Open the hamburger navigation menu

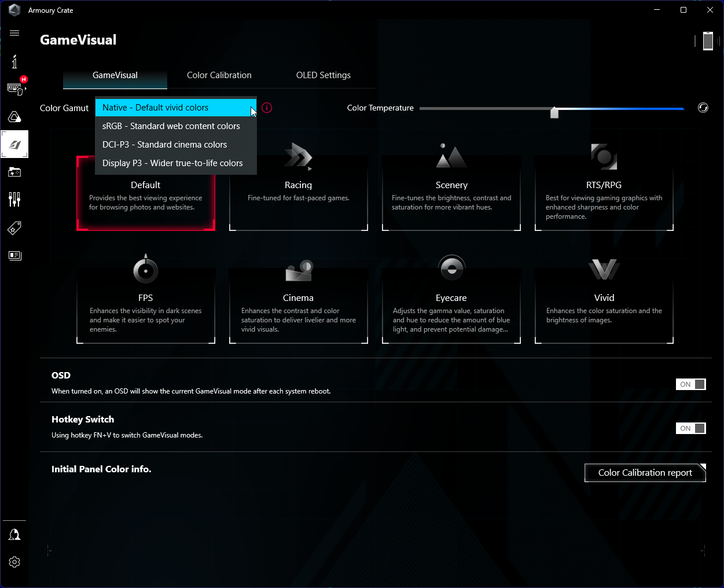(x=14, y=33)
